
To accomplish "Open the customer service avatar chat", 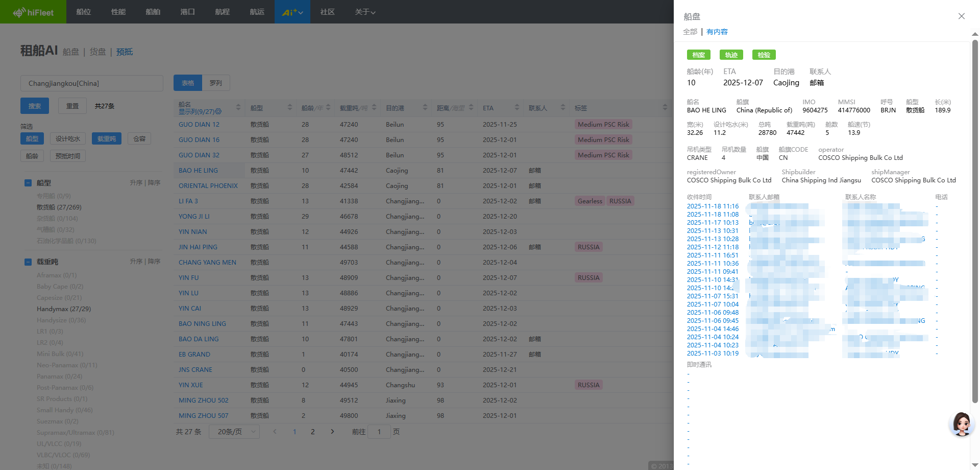I will coord(962,424).
